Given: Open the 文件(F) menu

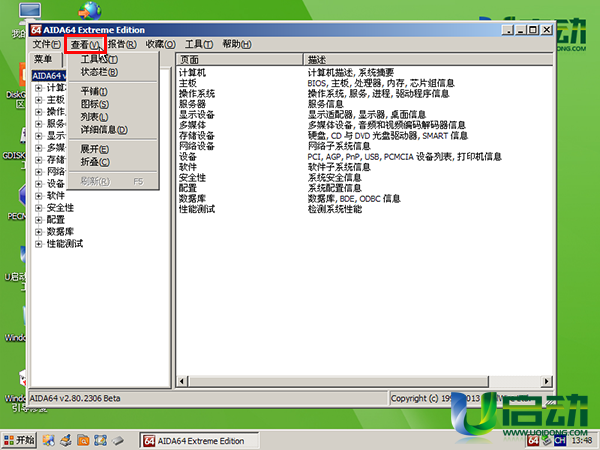Looking at the screenshot, I should [46, 44].
